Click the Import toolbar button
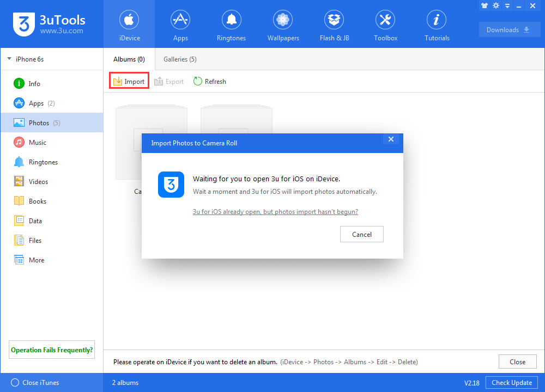Image resolution: width=545 pixels, height=392 pixels. [129, 81]
